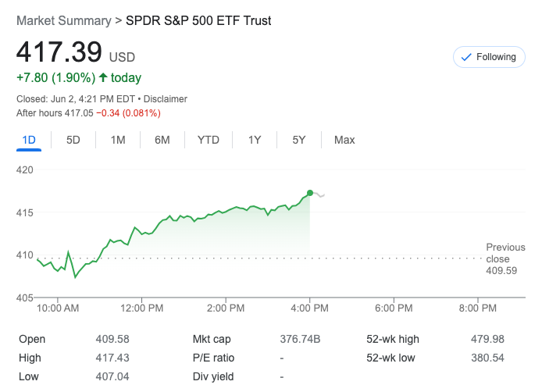Click the Mkt cap value 376.74B
The image size is (542, 392).
300,339
